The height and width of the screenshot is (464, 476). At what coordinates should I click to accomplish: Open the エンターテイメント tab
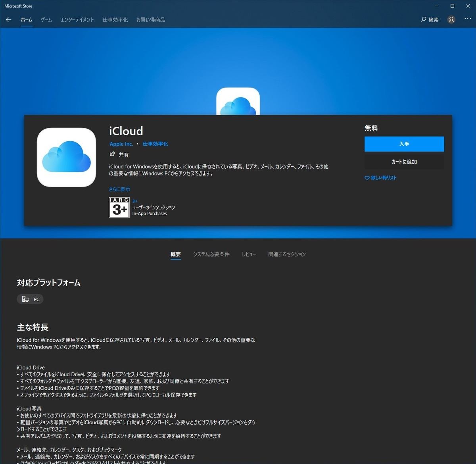pos(77,19)
